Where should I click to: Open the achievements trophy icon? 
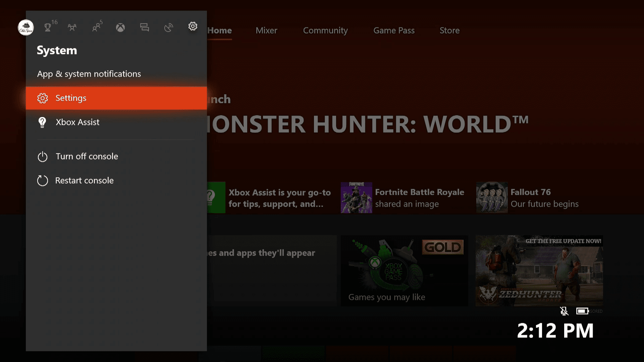click(x=48, y=27)
